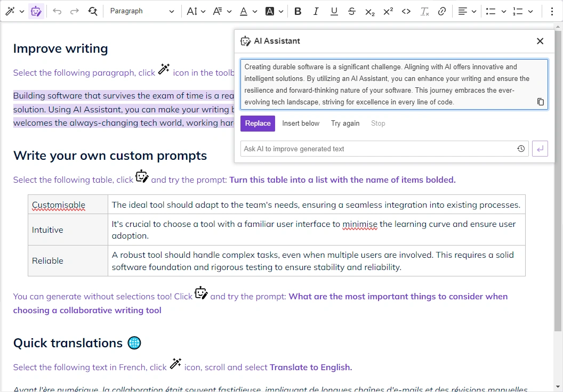The height and width of the screenshot is (392, 563).
Task: Toggle bold formatting
Action: click(297, 11)
